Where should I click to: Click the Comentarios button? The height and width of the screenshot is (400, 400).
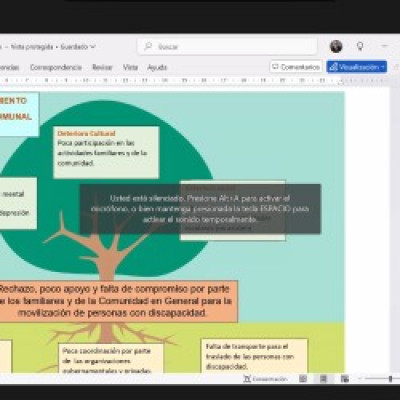[x=296, y=67]
